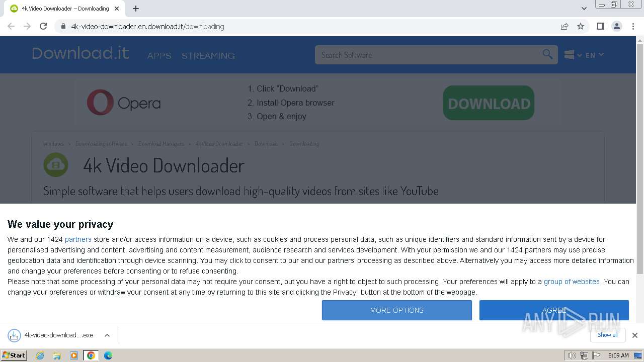Open a new browser tab
This screenshot has width=644, height=362.
136,9
